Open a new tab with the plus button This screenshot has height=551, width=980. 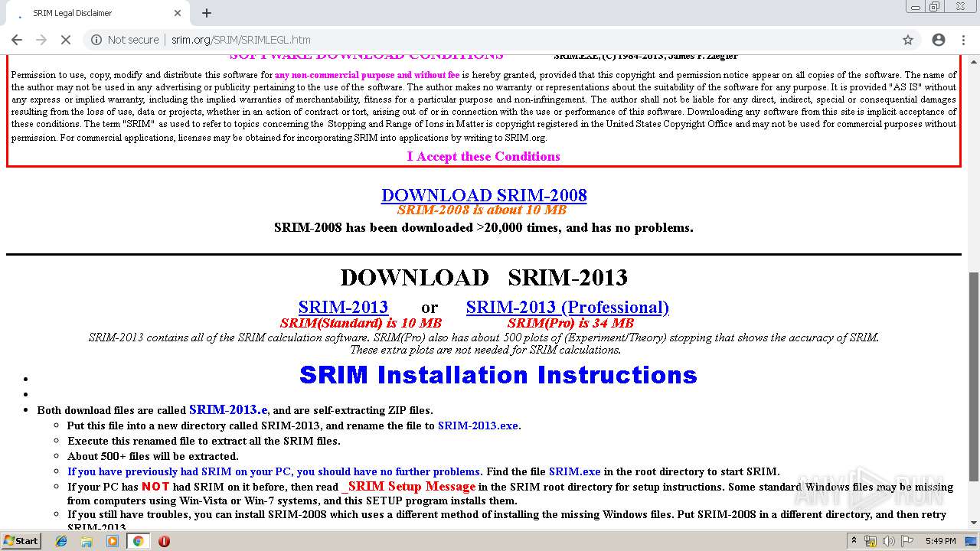click(x=207, y=13)
